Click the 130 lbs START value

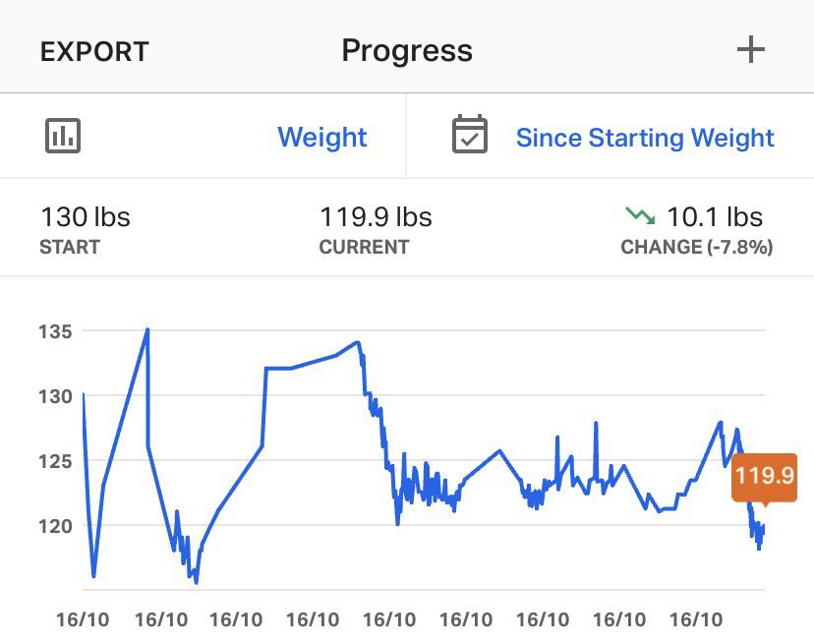85,216
